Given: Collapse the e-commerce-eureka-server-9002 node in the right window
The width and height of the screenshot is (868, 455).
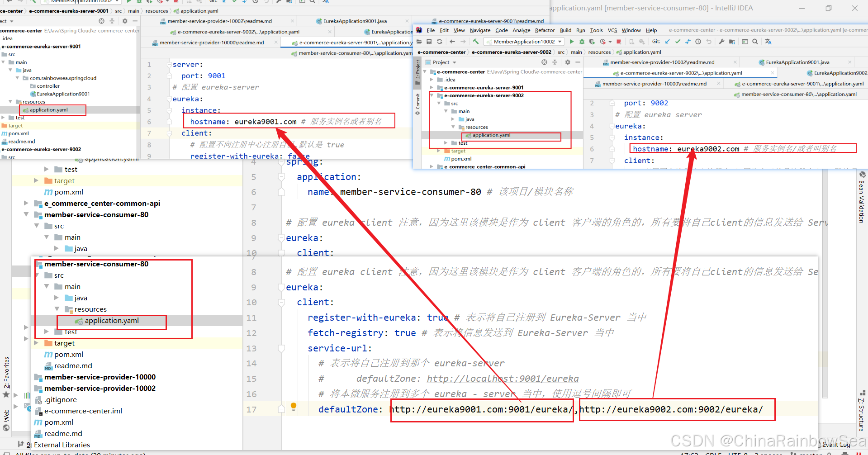Looking at the screenshot, I should pyautogui.click(x=432, y=95).
